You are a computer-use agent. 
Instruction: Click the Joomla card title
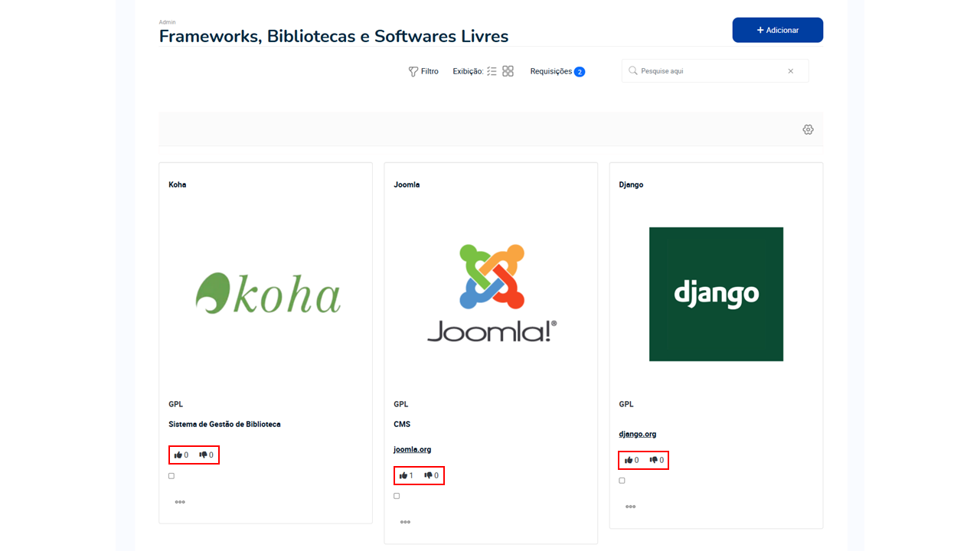[x=407, y=184]
